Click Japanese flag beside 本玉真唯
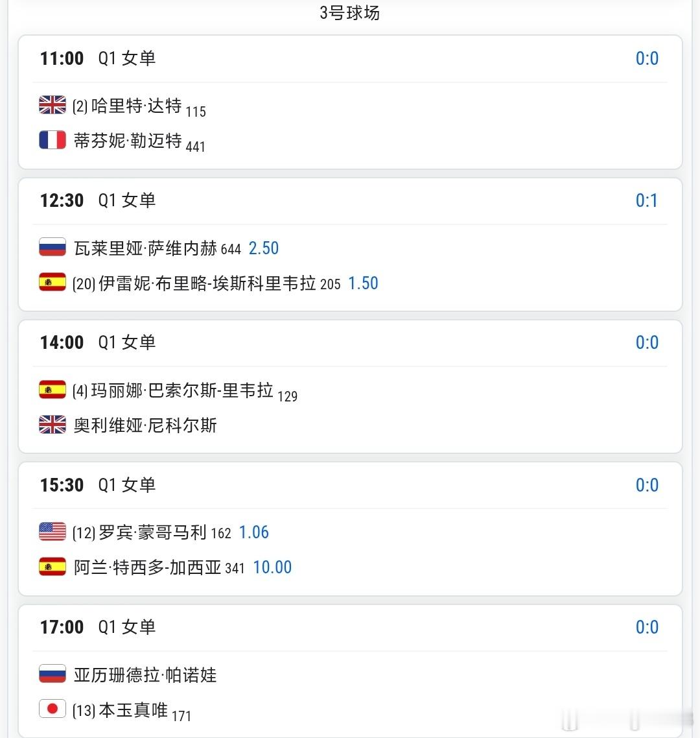 (52, 709)
